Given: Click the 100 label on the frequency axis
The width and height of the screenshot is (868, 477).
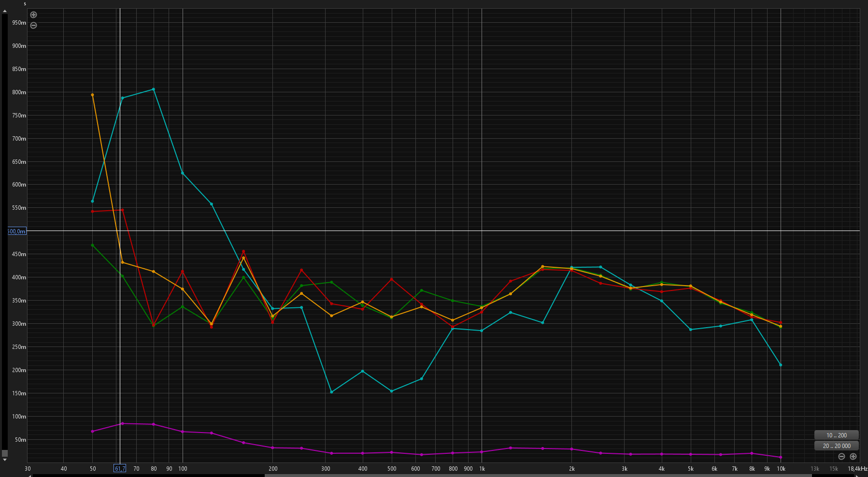Looking at the screenshot, I should (x=183, y=469).
